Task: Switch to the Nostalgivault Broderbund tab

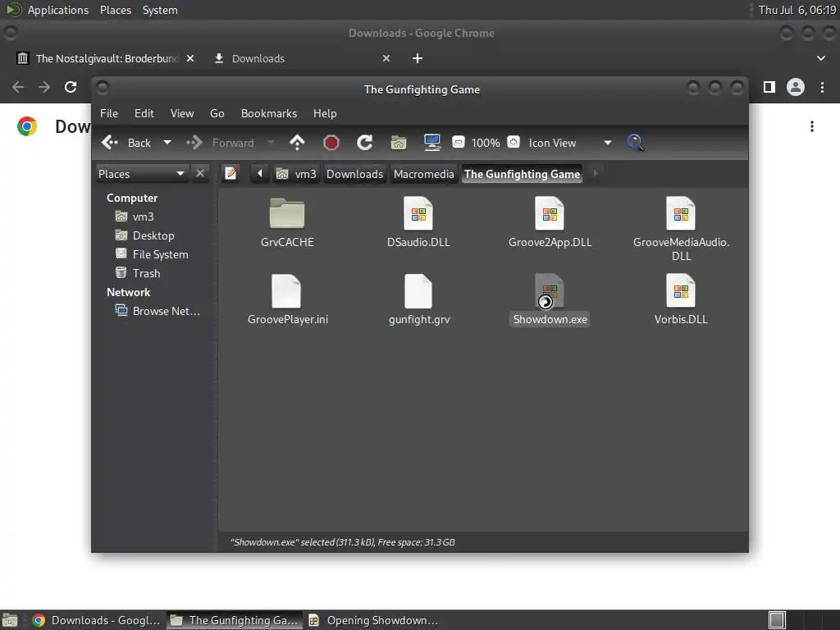Action: point(106,58)
